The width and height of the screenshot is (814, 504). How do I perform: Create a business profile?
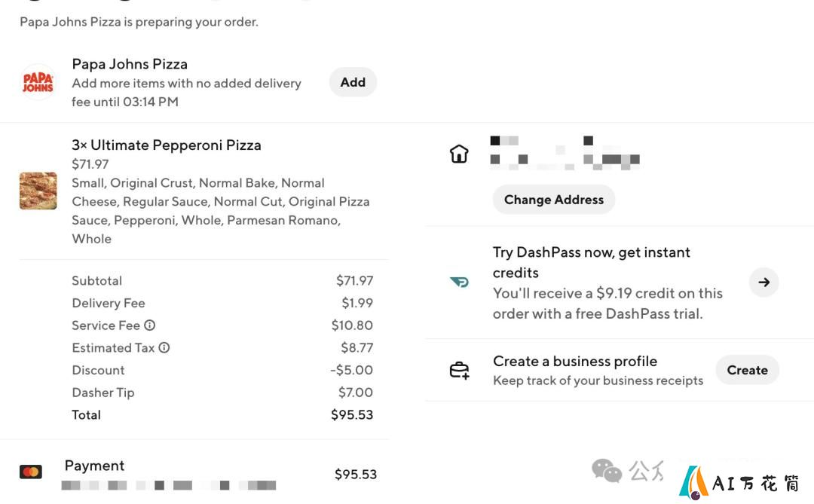[x=747, y=370]
